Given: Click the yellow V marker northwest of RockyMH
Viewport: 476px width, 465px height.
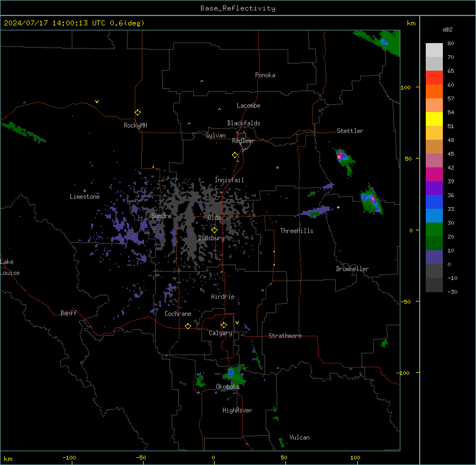Looking at the screenshot, I should pos(97,102).
